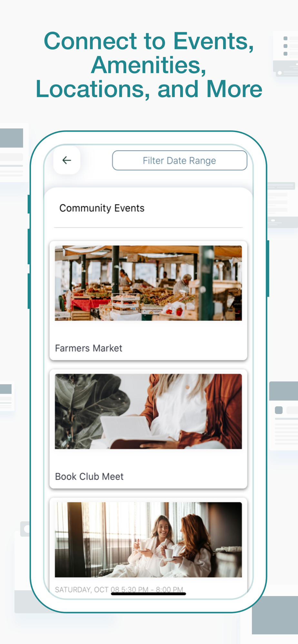
Task: Click the rounded gray icon left of the phone frame
Action: [x=25, y=529]
